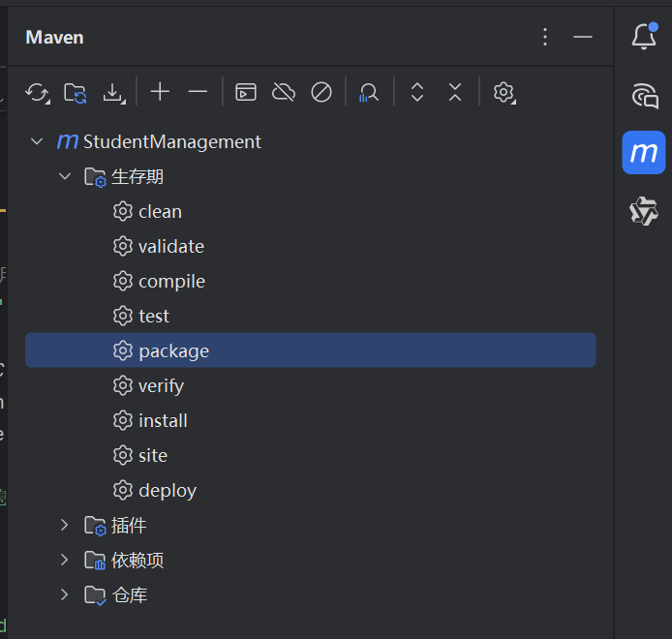672x639 pixels.
Task: Open the dependency analyzer icon
Action: point(368,92)
